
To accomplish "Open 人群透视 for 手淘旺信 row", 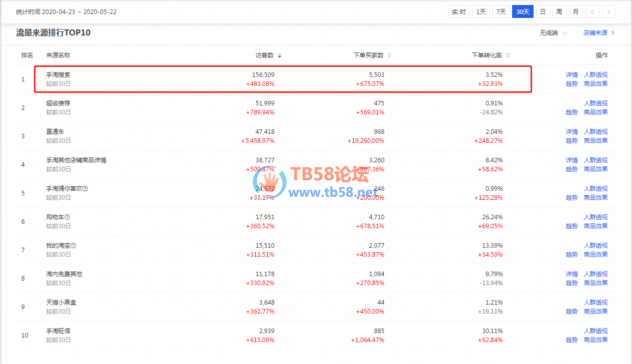I will point(596,331).
